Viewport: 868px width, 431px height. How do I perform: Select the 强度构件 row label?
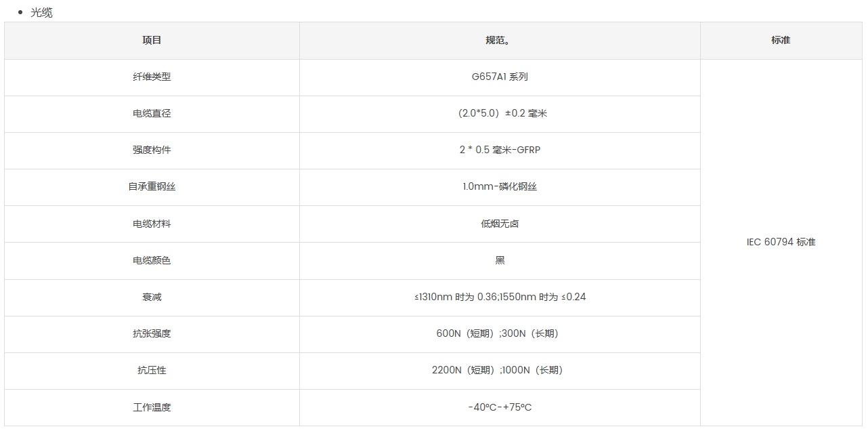tap(152, 150)
